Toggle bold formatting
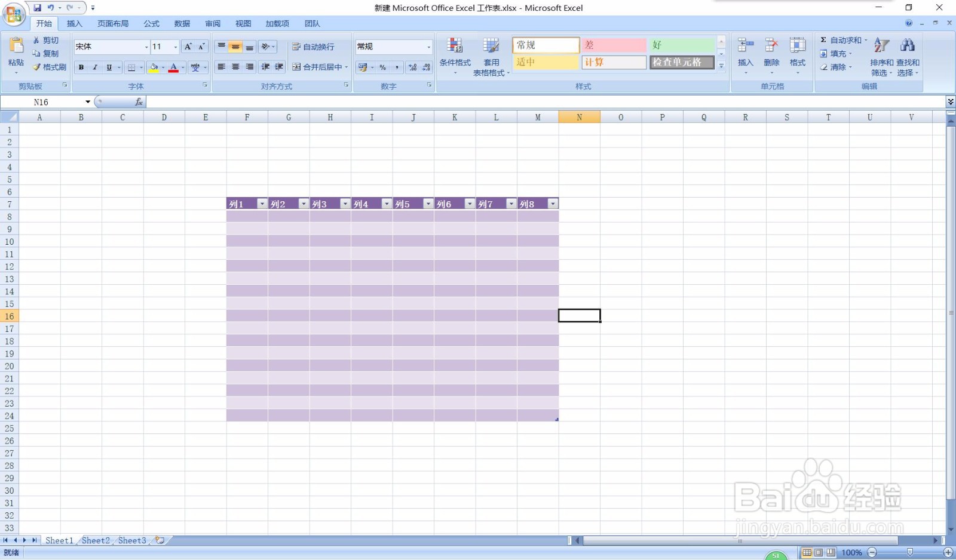 pyautogui.click(x=81, y=67)
